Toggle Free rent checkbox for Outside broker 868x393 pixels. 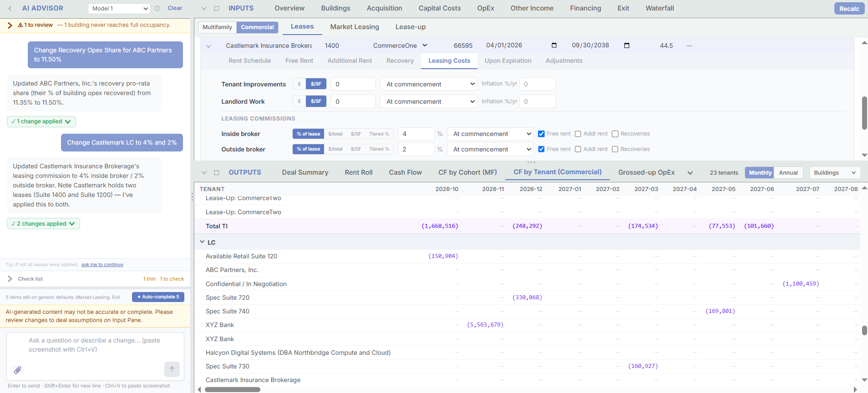coord(541,149)
